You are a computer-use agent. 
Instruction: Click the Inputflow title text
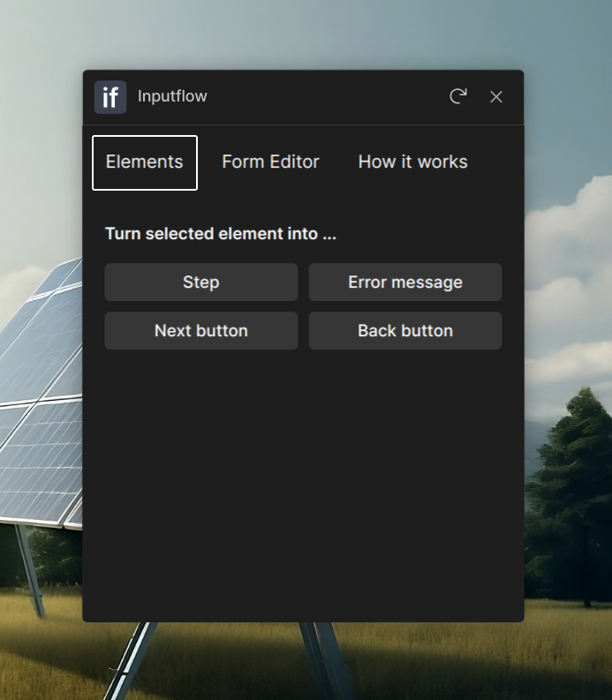tap(172, 96)
